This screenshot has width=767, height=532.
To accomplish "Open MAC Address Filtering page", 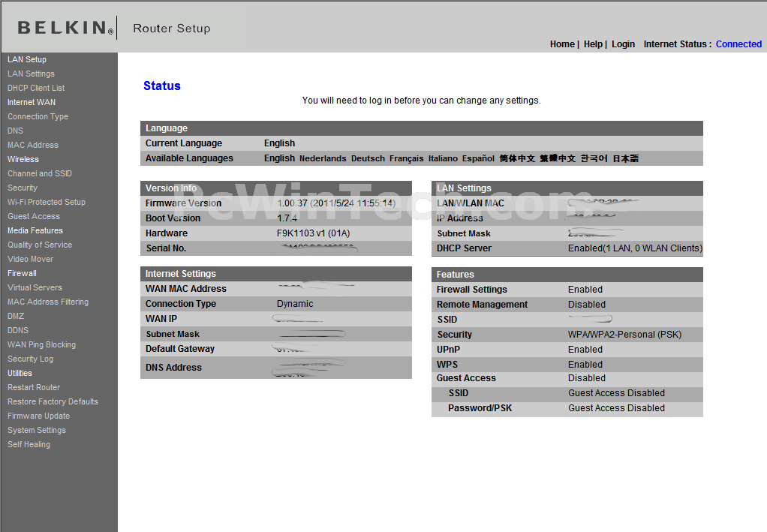I will 48,302.
